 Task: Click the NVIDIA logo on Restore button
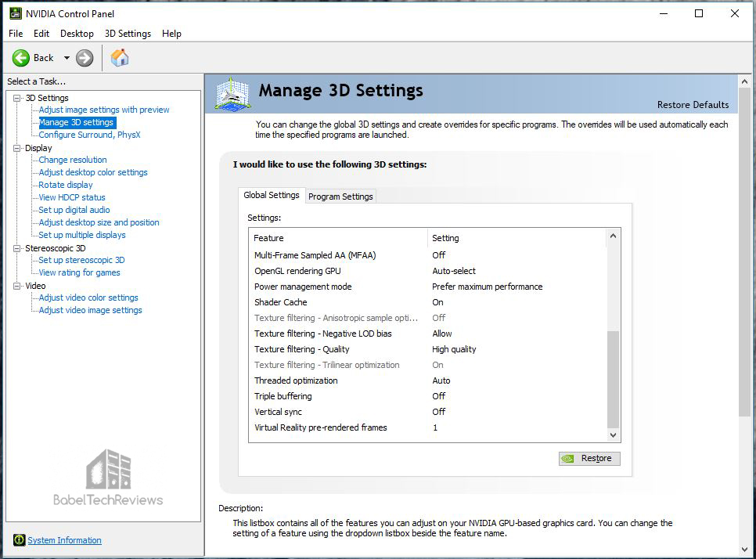click(568, 458)
